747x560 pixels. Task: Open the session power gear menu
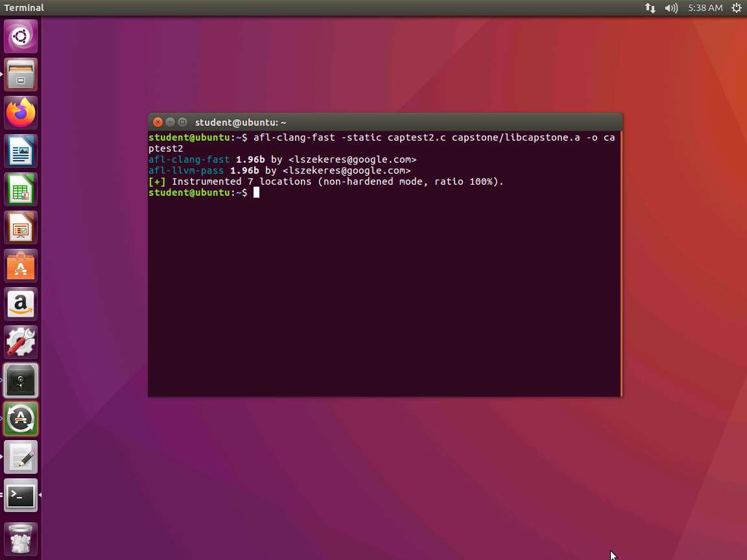736,8
